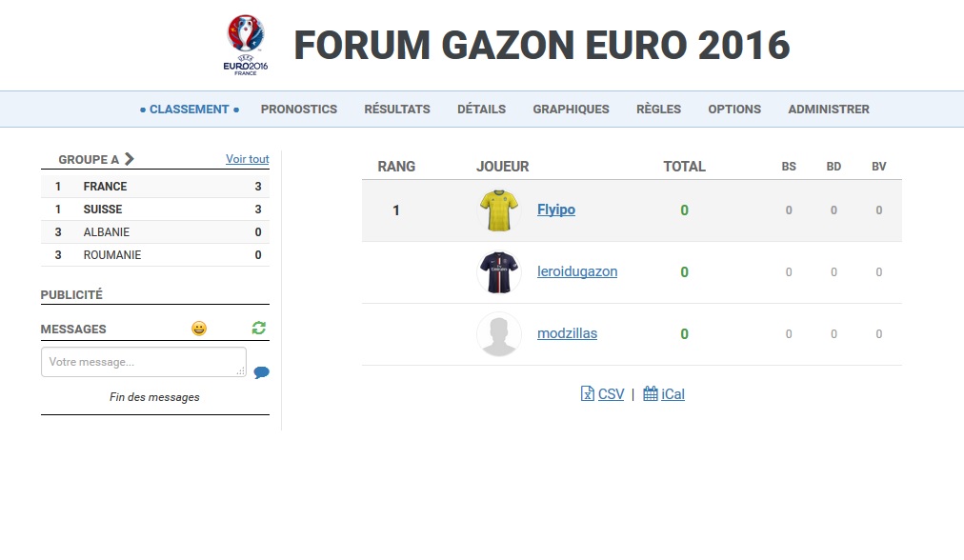Go to the Administrer section

(x=829, y=110)
